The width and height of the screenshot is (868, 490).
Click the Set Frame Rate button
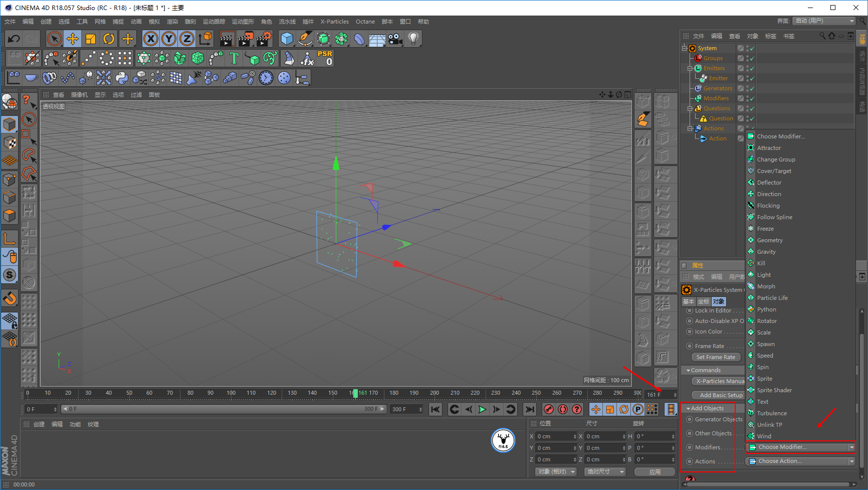(x=716, y=357)
